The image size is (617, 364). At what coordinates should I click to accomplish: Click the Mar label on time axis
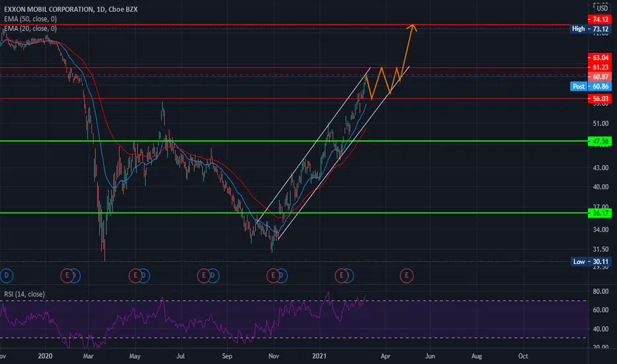(x=88, y=356)
